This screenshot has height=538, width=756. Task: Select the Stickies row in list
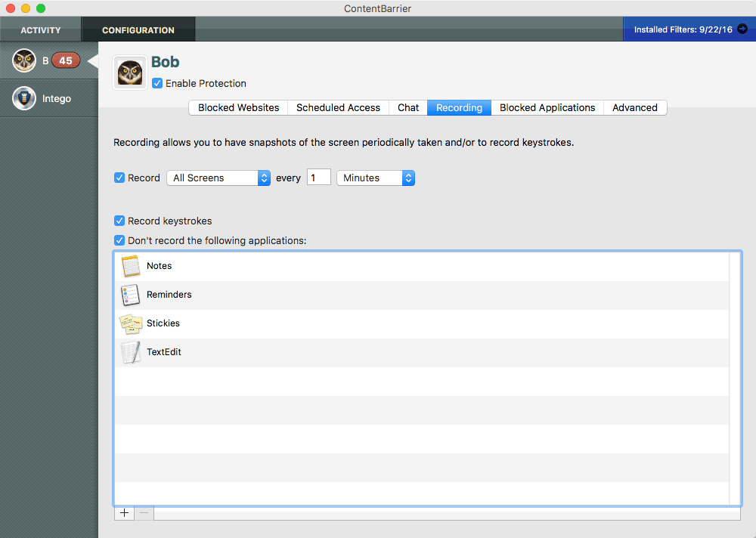tap(422, 324)
